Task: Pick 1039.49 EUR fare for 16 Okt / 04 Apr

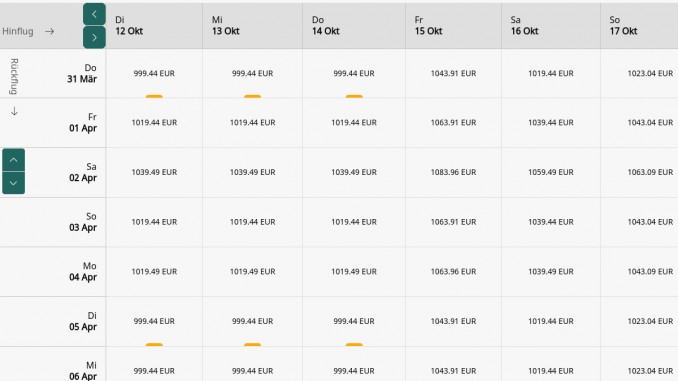Action: click(551, 272)
